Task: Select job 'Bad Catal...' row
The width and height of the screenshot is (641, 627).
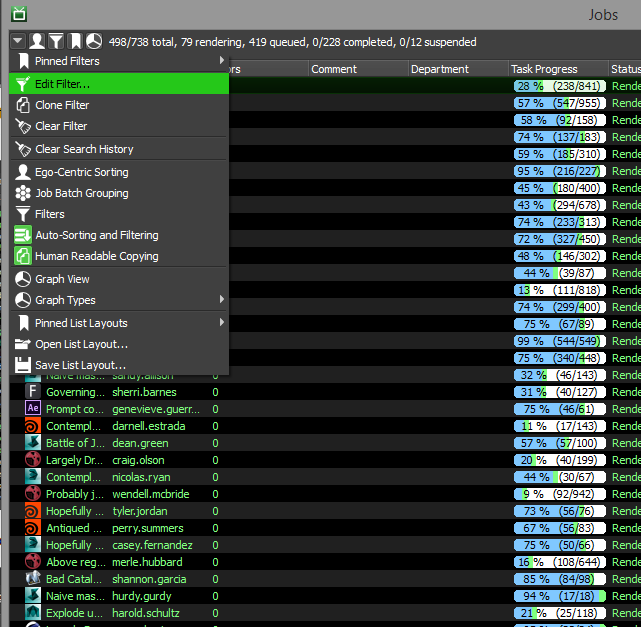Action: tap(74, 579)
